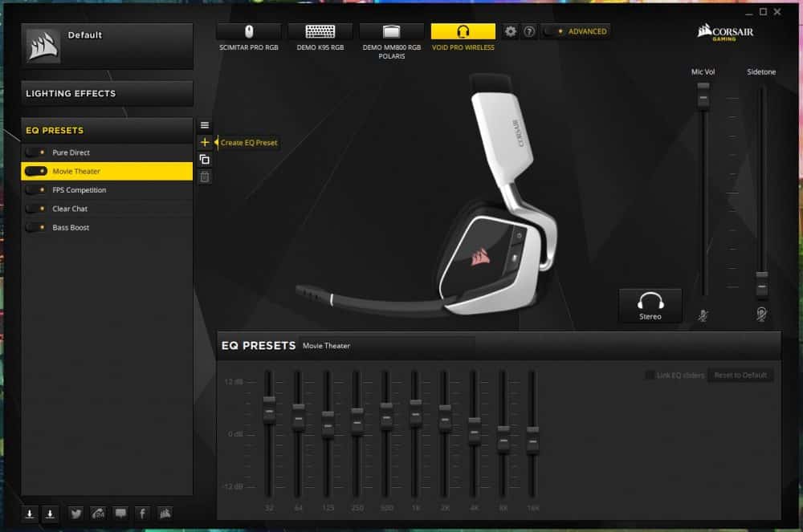
Task: Open the Twitter icon in bottom bar
Action: (x=75, y=514)
